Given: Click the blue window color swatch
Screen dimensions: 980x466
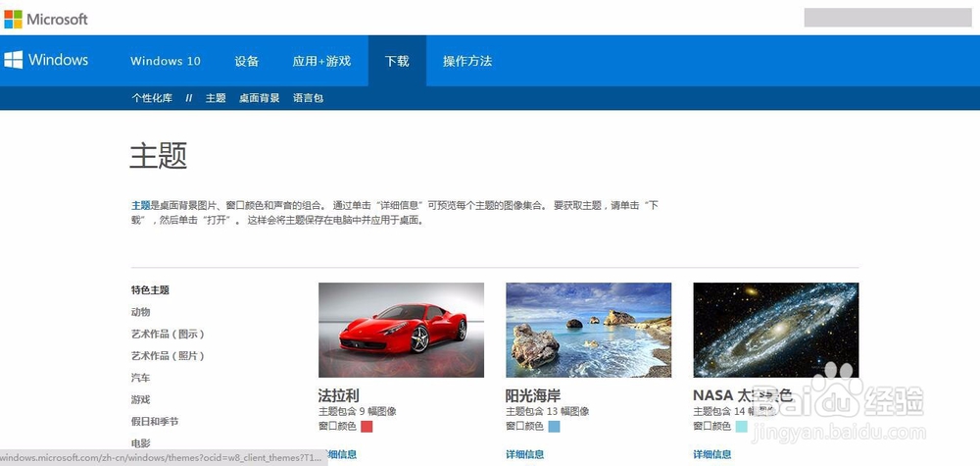Looking at the screenshot, I should (555, 427).
